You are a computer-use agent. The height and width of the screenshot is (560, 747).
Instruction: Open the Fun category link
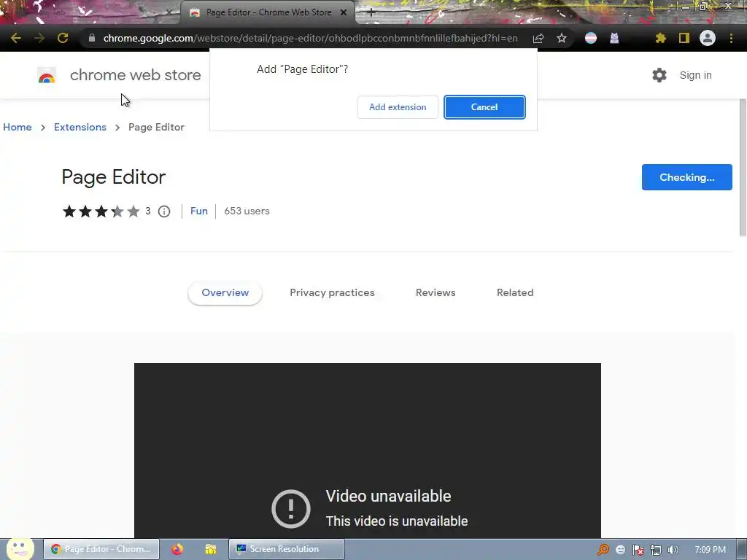tap(199, 211)
